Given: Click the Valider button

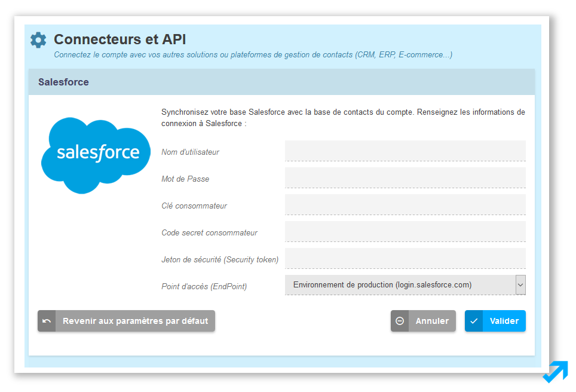Looking at the screenshot, I should point(495,321).
